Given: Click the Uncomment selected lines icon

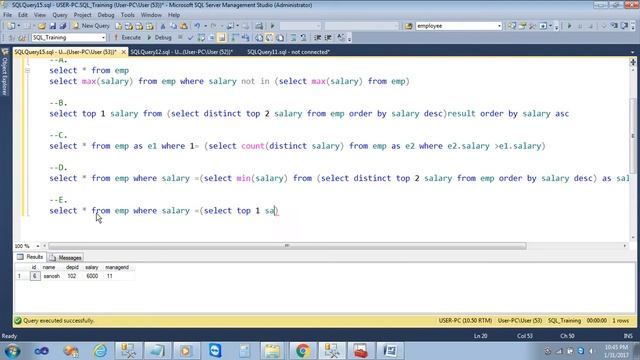Looking at the screenshot, I should coord(303,38).
